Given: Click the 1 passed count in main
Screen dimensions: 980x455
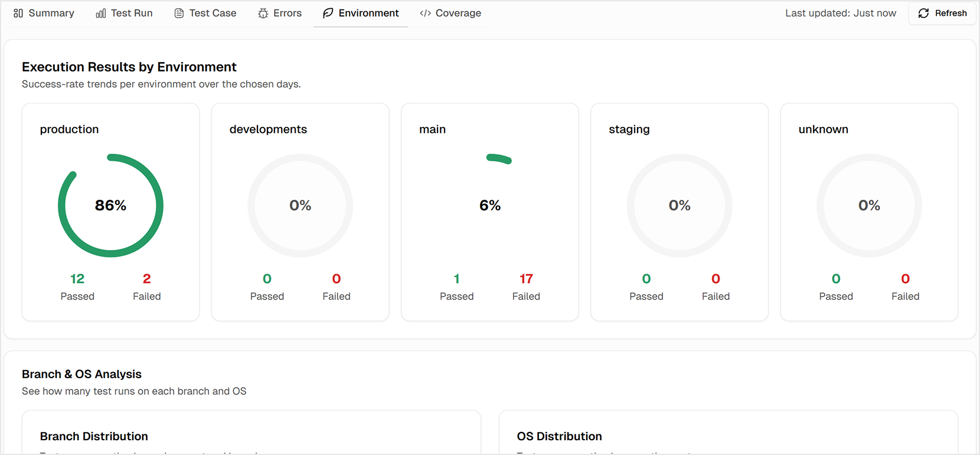Looking at the screenshot, I should 456,278.
